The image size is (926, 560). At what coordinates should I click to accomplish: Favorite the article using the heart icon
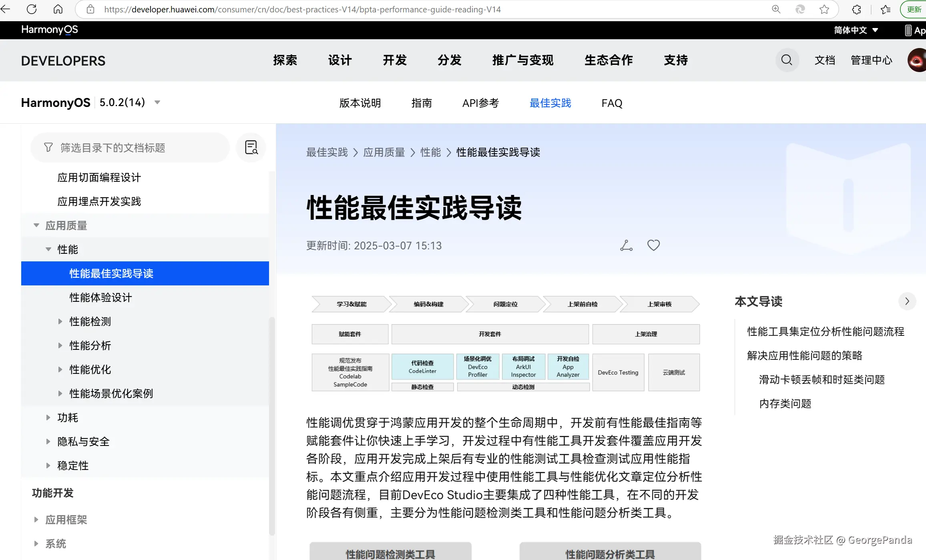coord(653,245)
